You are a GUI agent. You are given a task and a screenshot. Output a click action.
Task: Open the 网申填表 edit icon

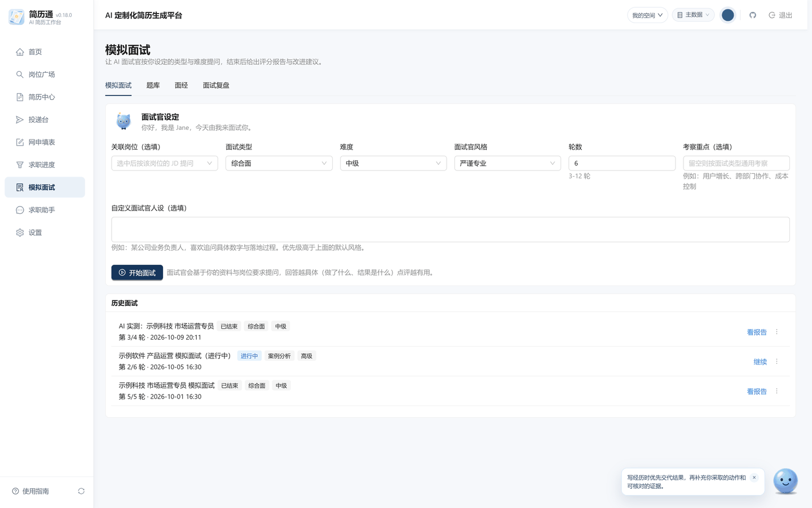(x=20, y=142)
